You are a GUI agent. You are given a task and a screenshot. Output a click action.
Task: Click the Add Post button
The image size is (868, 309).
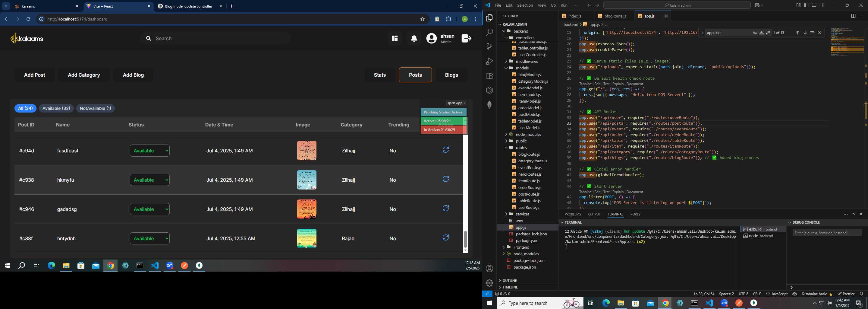click(x=34, y=75)
